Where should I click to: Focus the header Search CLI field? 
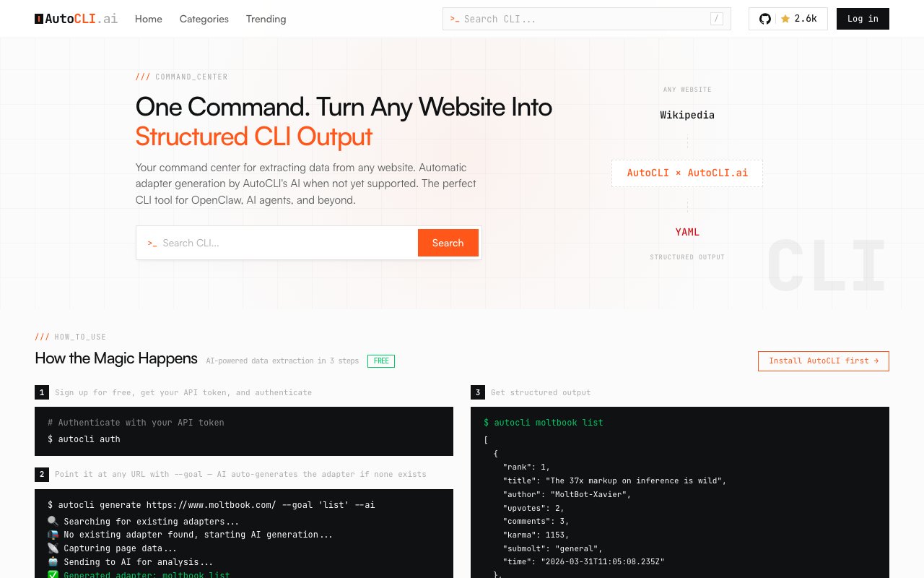tap(586, 19)
